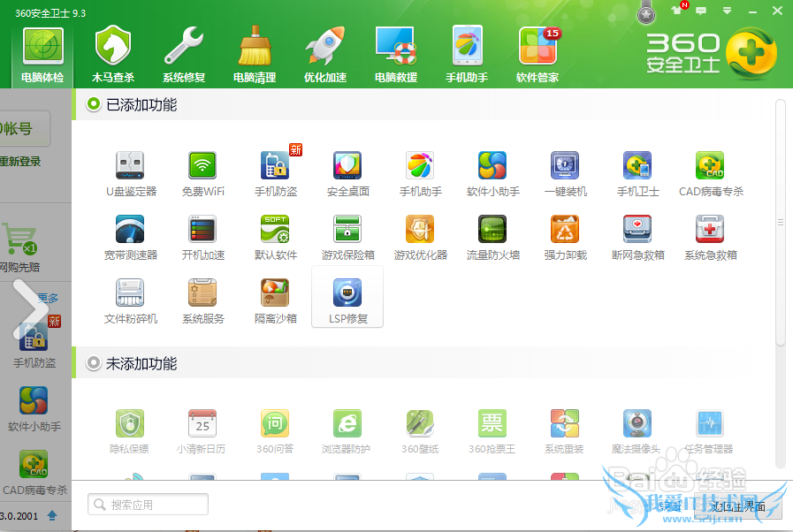The width and height of the screenshot is (793, 532).
Task: Open 手机助手 in added functions grid
Action: click(x=420, y=174)
